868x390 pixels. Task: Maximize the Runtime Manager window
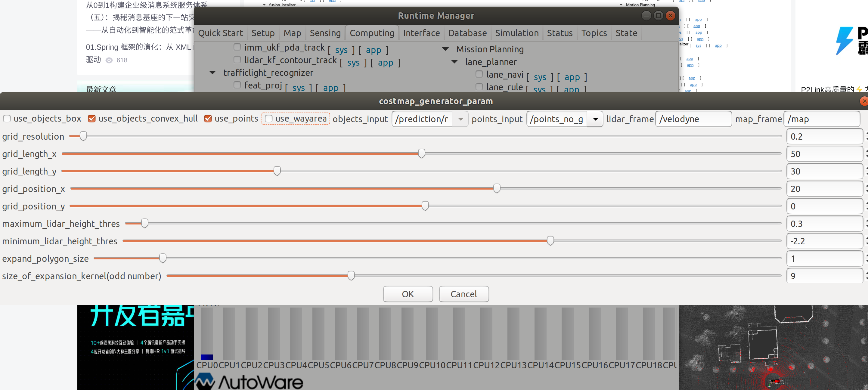pos(658,15)
